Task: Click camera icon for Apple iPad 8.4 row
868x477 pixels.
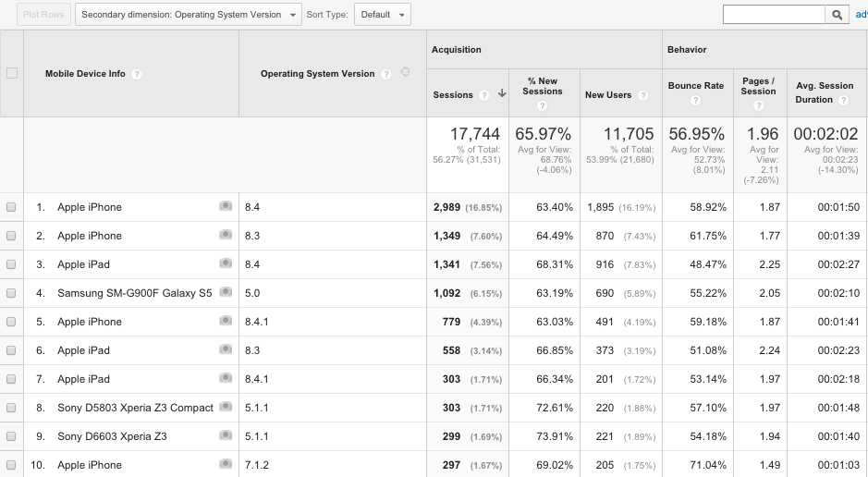Action: (226, 263)
